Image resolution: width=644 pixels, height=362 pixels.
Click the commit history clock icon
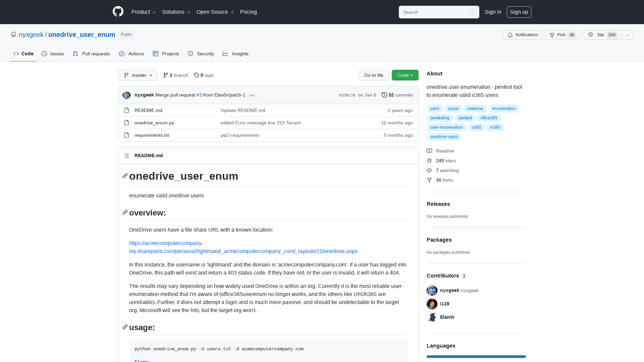point(384,95)
